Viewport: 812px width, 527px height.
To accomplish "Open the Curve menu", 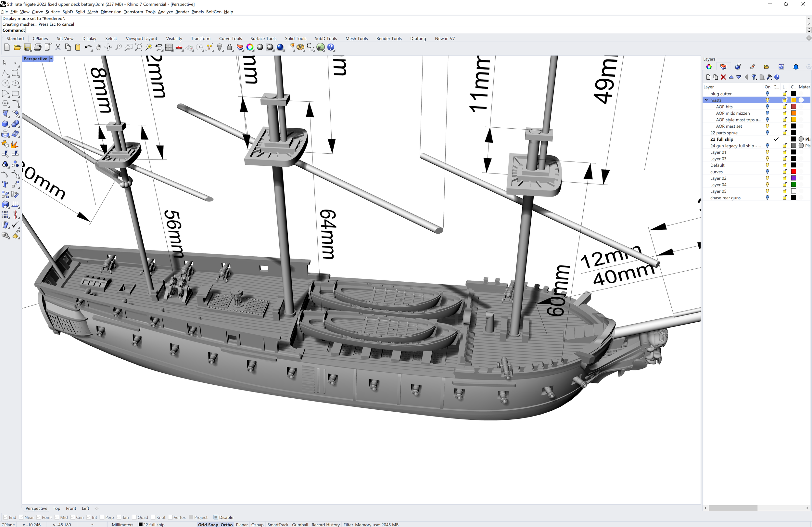I will click(38, 12).
